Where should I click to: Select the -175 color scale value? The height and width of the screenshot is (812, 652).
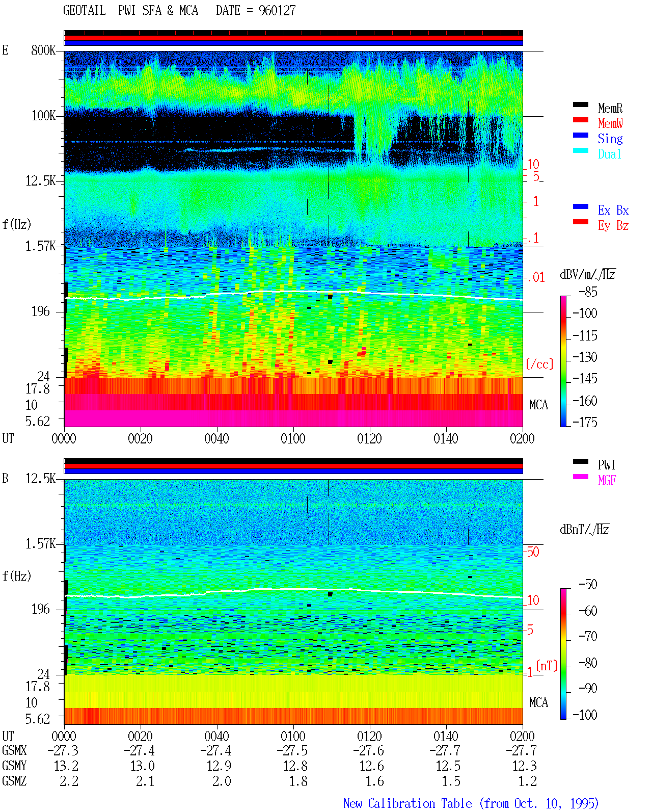tap(585, 422)
